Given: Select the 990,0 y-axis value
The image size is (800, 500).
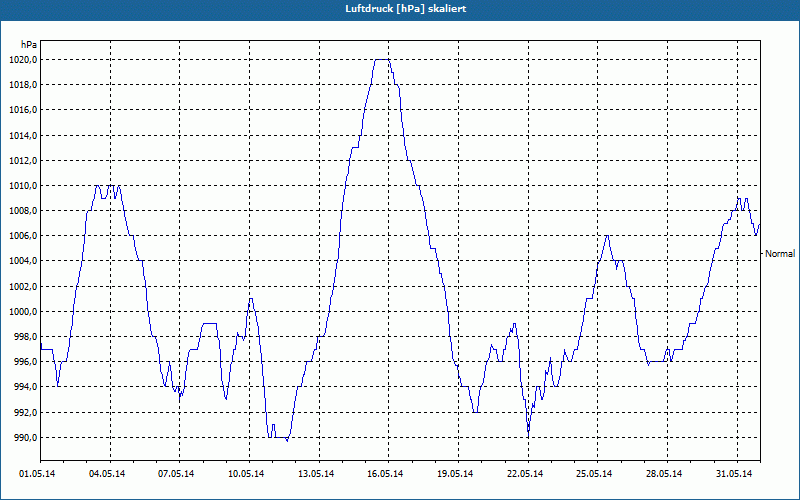Looking at the screenshot, I should pos(25,437).
